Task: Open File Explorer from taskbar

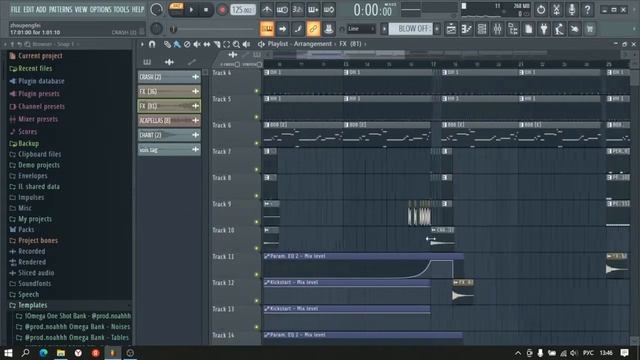Action: [61, 353]
